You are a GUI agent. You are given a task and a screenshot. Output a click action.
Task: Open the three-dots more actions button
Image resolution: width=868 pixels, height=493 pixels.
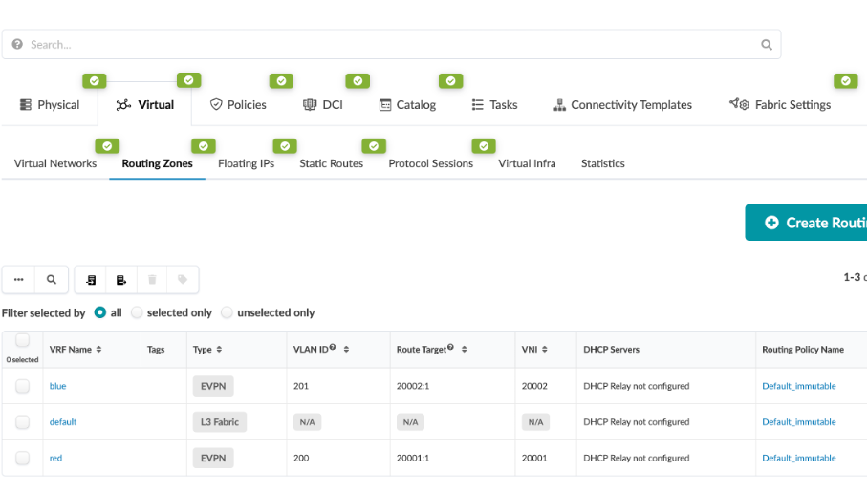point(18,280)
